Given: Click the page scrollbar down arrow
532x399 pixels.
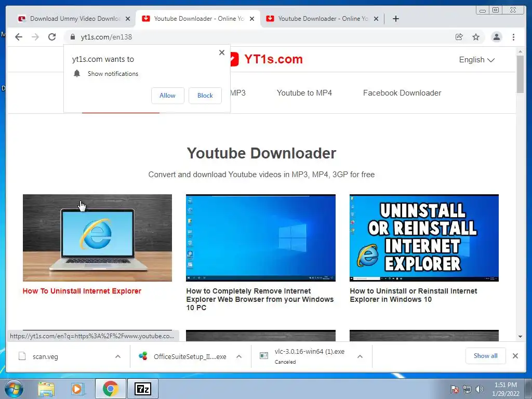Looking at the screenshot, I should [520, 337].
